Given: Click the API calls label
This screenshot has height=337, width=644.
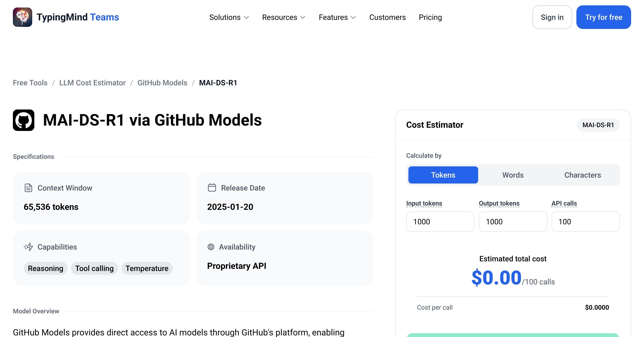Looking at the screenshot, I should 564,203.
